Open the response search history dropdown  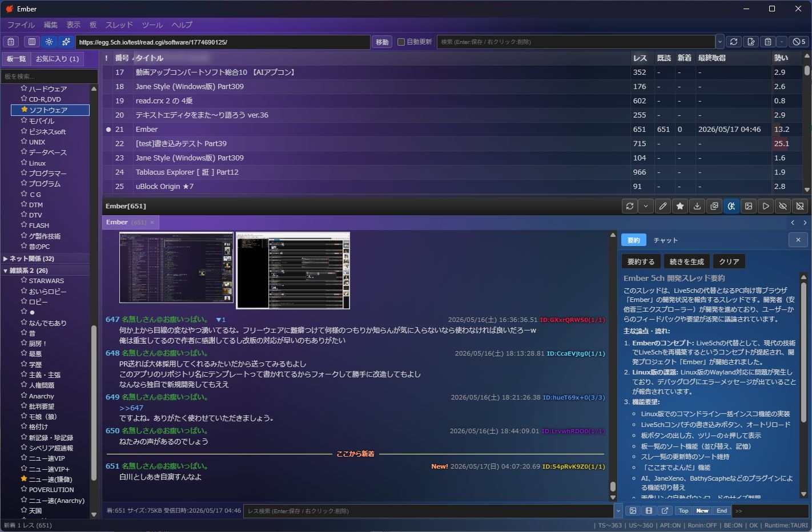618,511
